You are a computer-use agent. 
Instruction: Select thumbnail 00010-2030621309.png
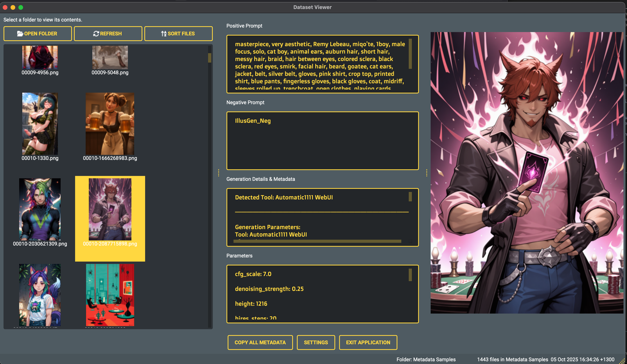(40, 209)
